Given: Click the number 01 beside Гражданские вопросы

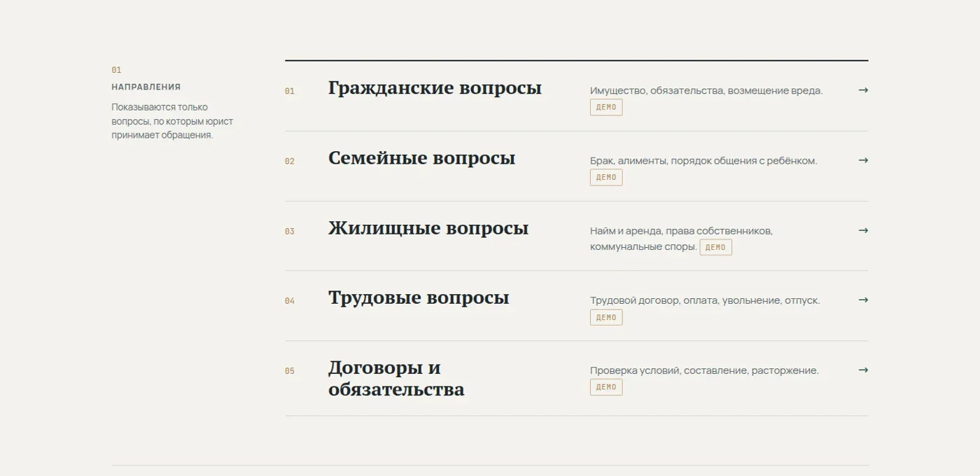Looking at the screenshot, I should tap(290, 91).
